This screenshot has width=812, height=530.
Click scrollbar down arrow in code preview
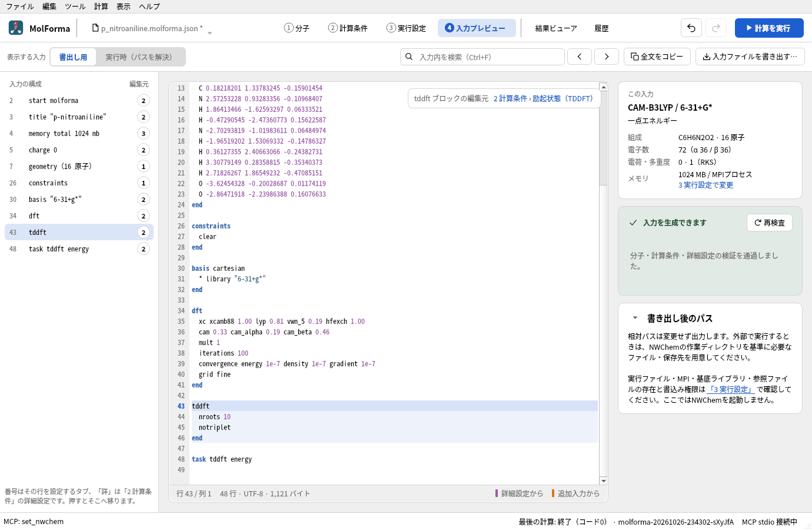[603, 481]
